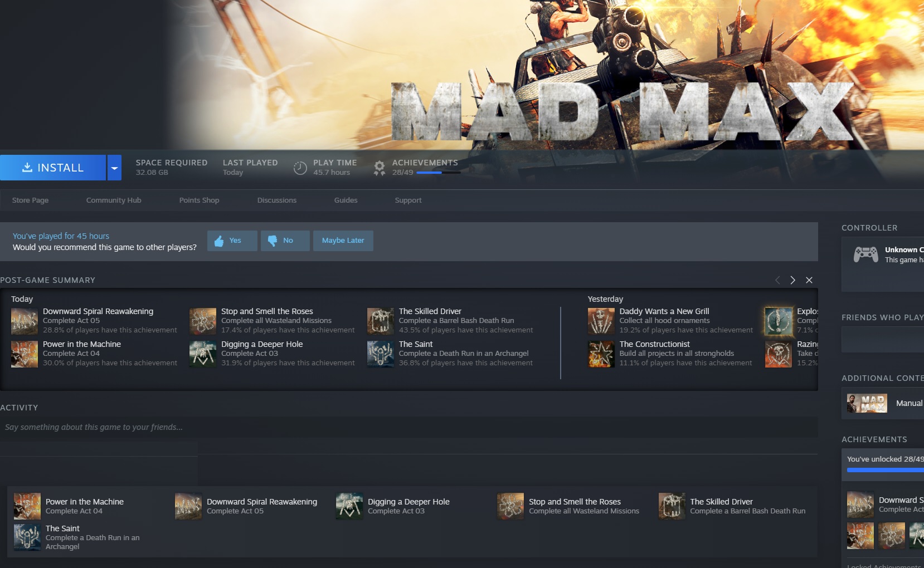
Task: Click The Constructionist achievement icon
Action: 601,354
